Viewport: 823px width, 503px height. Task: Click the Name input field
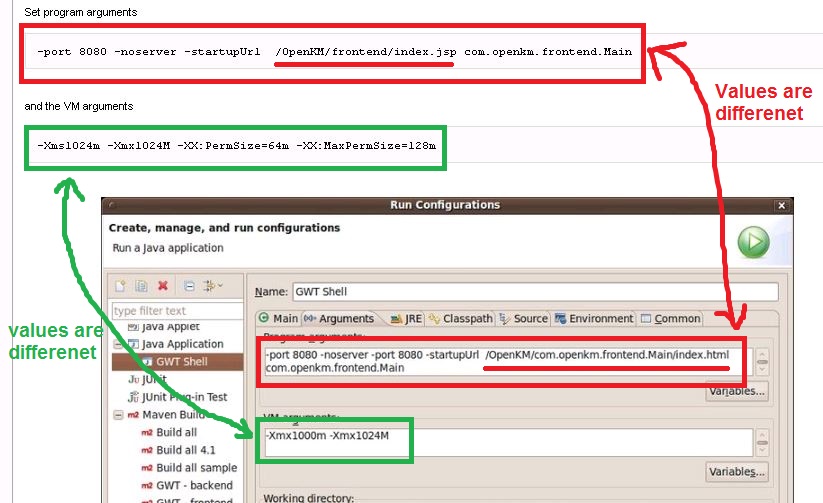[534, 292]
